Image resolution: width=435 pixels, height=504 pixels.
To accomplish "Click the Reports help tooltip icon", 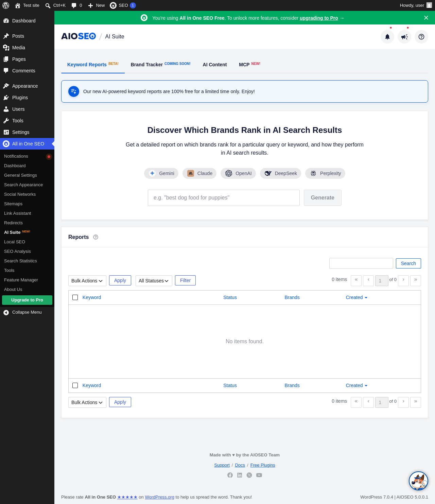I will coord(96,237).
